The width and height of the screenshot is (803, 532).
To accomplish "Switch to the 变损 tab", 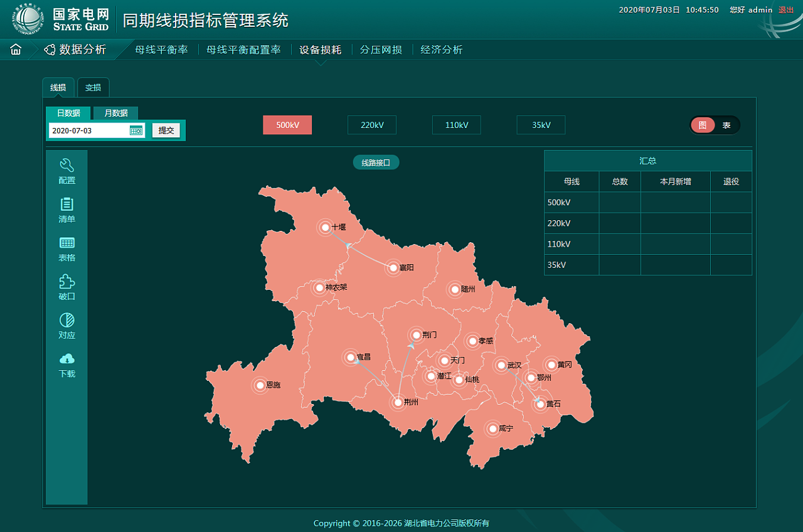I will coord(93,87).
